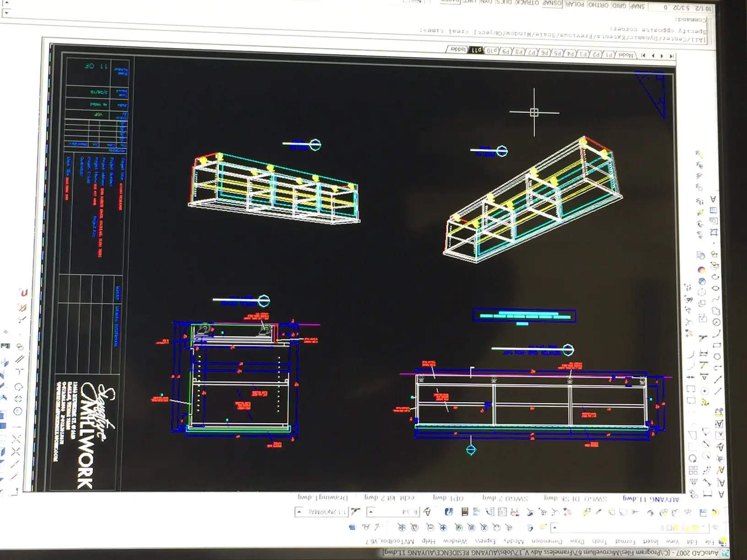Switch to the Model tab

626,55
